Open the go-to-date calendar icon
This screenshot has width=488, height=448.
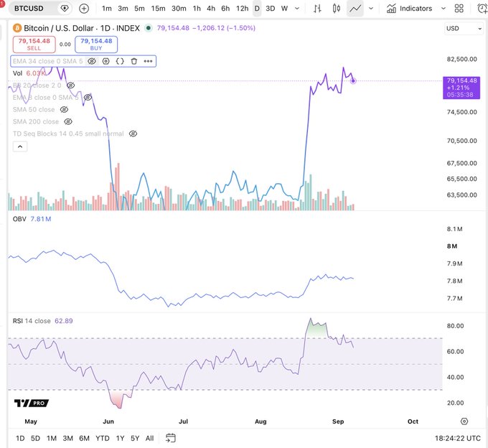171,438
